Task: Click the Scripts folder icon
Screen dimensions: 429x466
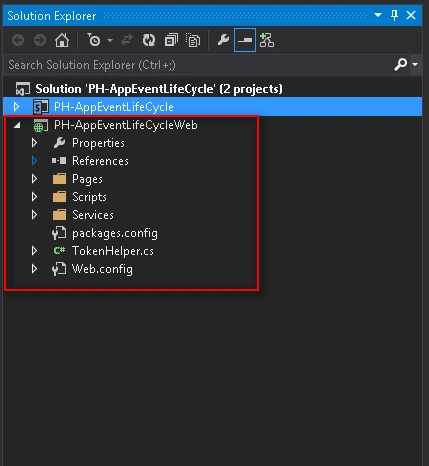Action: pos(59,197)
